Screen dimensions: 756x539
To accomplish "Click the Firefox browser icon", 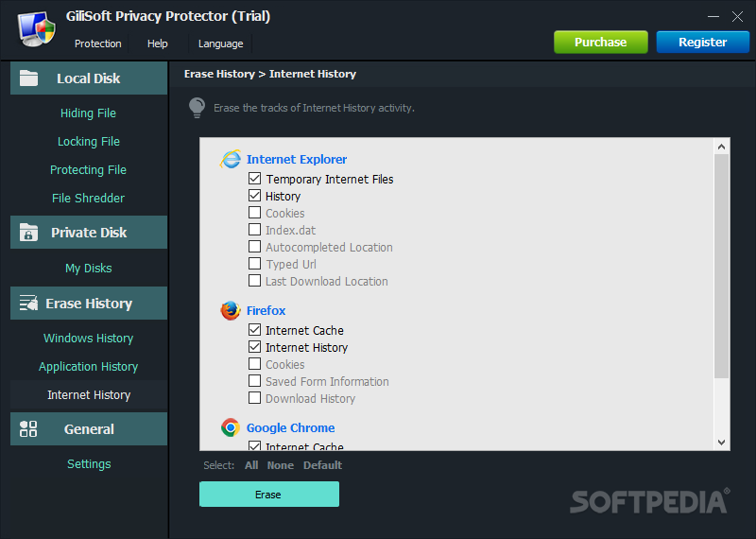I will click(231, 310).
